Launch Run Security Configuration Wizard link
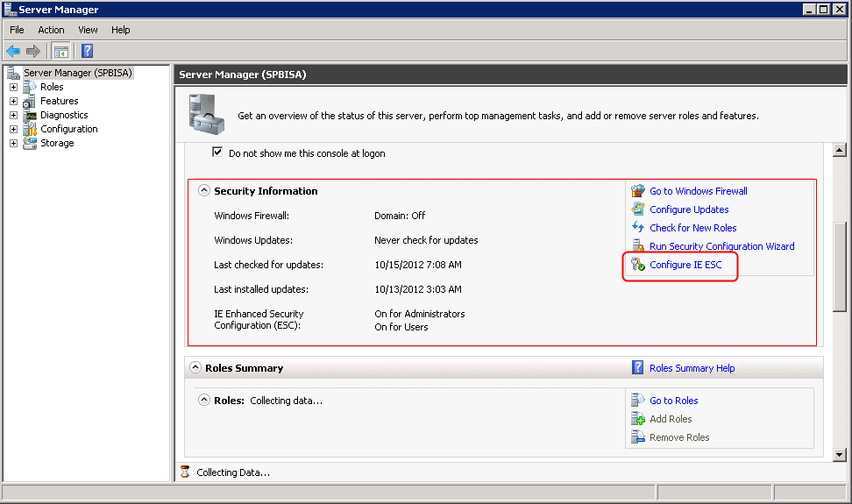 coord(721,246)
